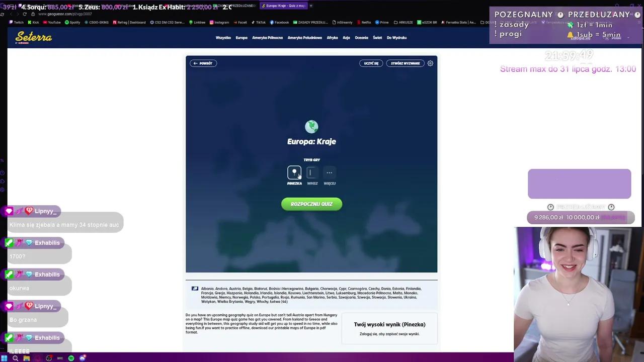Open the Więcej more game modes option
This screenshot has height=362, width=644.
pyautogui.click(x=330, y=172)
